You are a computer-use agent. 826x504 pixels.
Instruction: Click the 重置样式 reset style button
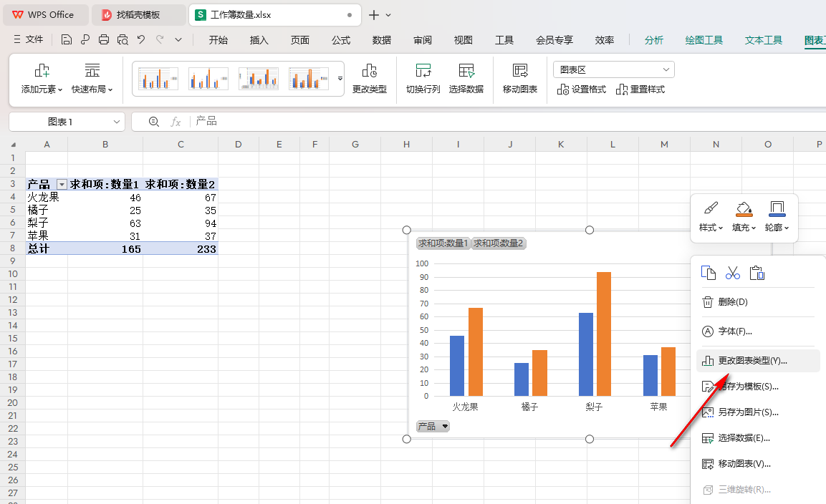640,89
